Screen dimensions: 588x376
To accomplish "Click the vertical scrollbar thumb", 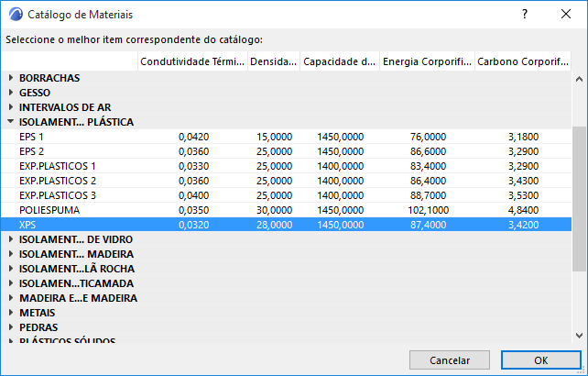I will pyautogui.click(x=579, y=198).
